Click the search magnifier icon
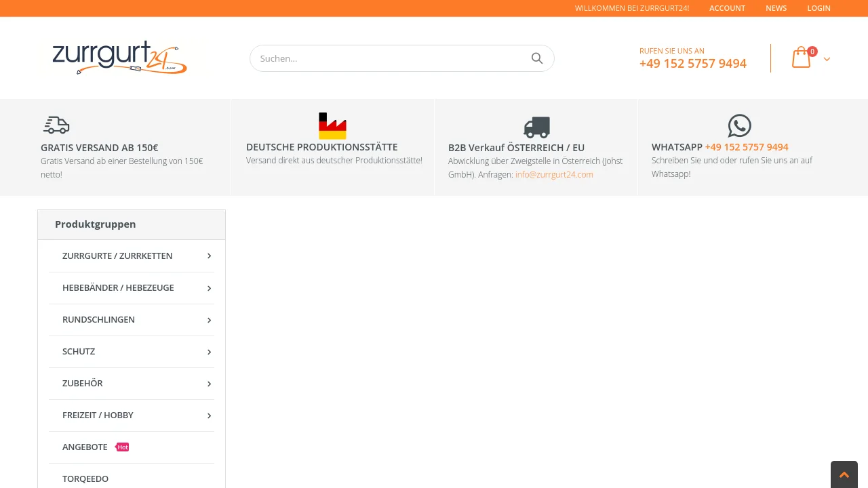868x488 pixels. [537, 58]
